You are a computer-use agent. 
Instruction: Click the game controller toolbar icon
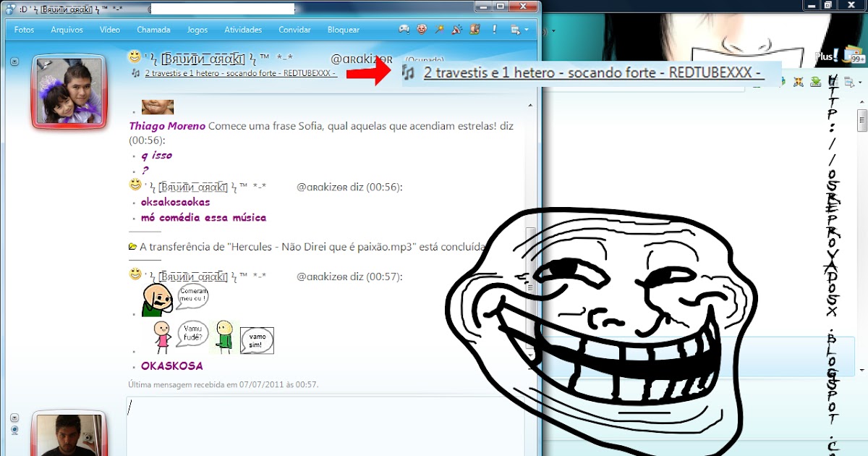tap(404, 30)
